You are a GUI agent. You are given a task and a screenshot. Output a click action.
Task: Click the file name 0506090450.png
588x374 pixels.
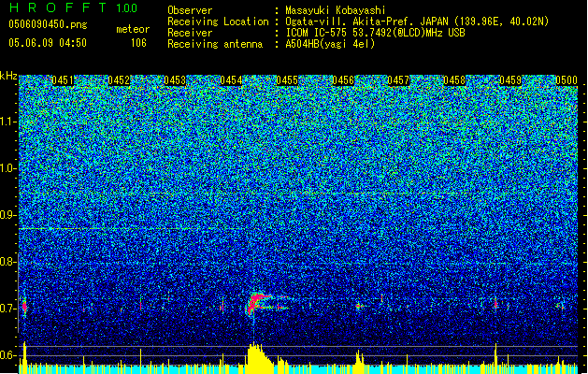coord(48,24)
